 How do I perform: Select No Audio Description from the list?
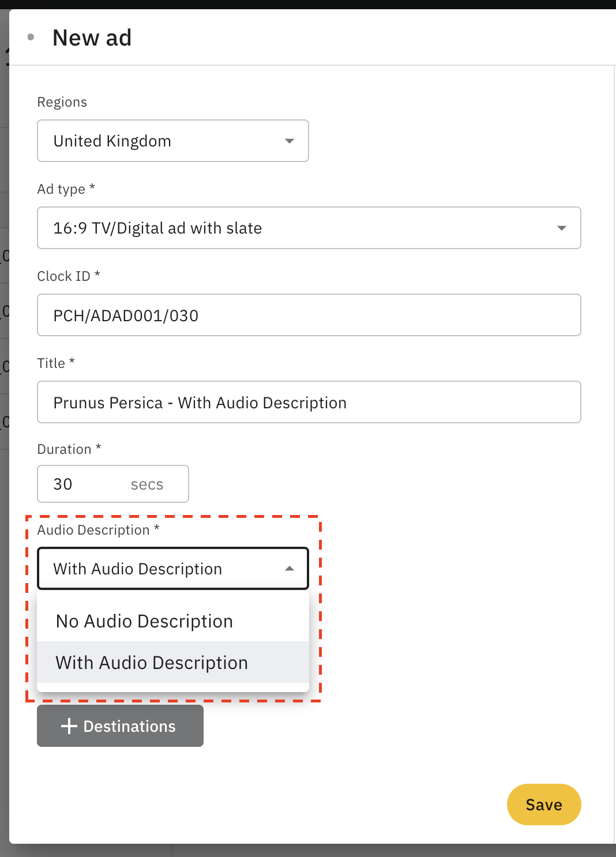tap(144, 621)
